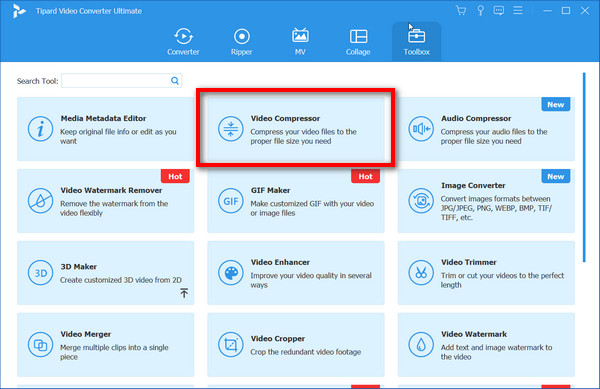Open the Video Watermark Remover icon
The image size is (600, 389).
click(x=41, y=201)
